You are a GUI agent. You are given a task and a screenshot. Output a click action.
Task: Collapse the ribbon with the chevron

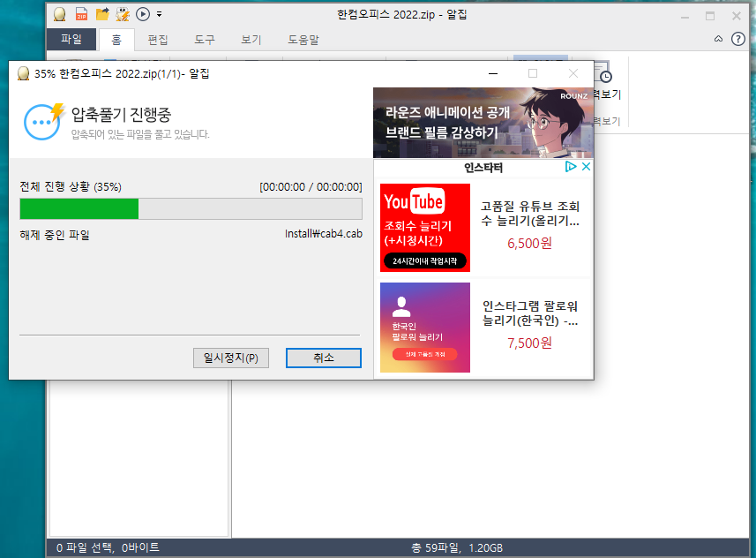click(x=718, y=39)
